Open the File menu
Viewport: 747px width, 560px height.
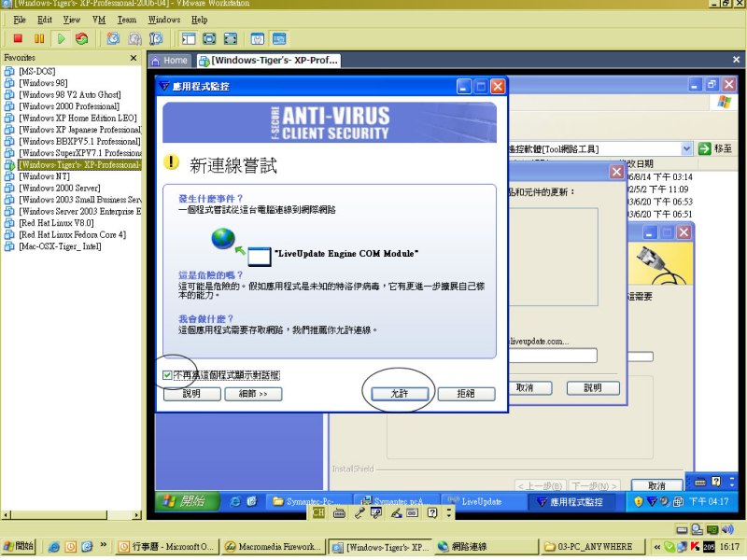pos(20,20)
